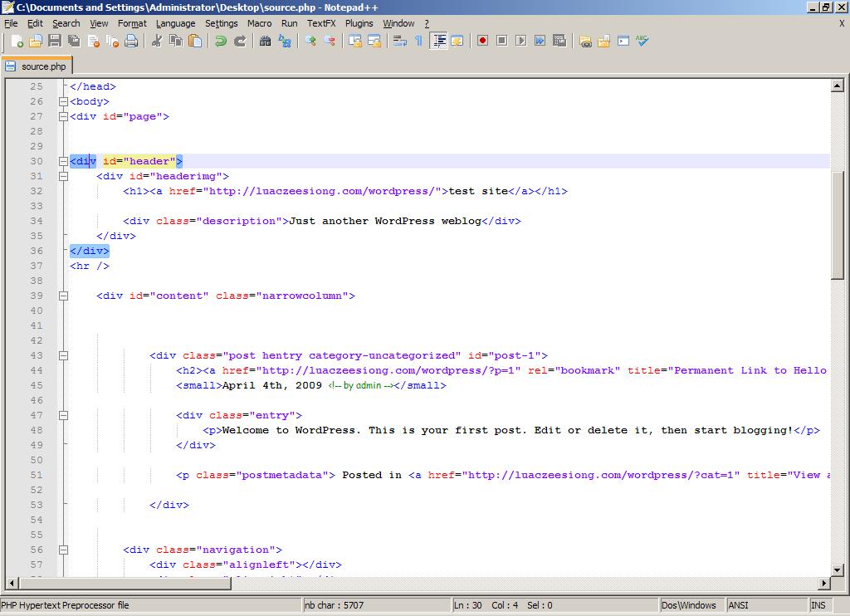Collapse the header div fold marker

click(x=65, y=161)
